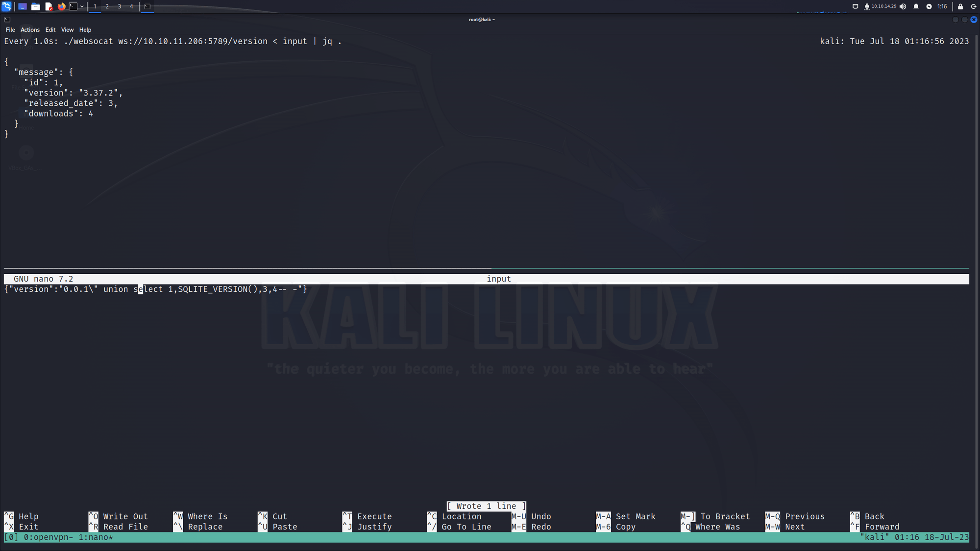This screenshot has height=551, width=980.
Task: Click the ^X Exit shortcut label
Action: coord(22,527)
